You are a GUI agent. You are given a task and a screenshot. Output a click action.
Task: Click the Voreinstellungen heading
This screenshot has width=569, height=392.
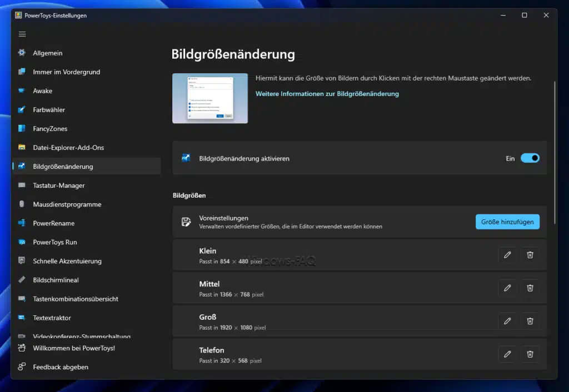tap(223, 218)
